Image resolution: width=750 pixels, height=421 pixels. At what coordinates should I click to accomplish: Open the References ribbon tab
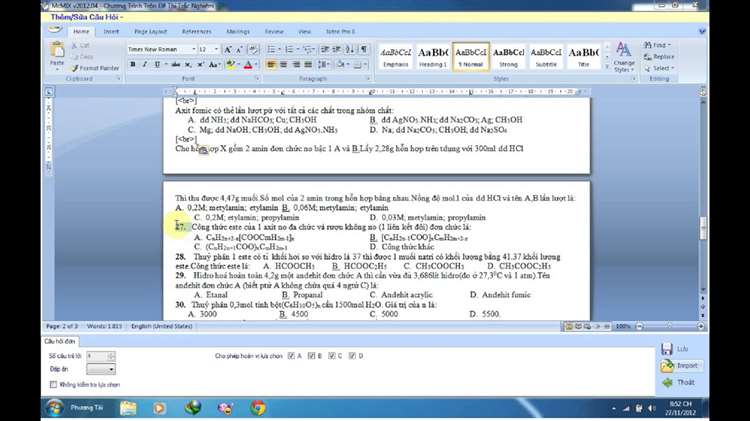tap(196, 31)
